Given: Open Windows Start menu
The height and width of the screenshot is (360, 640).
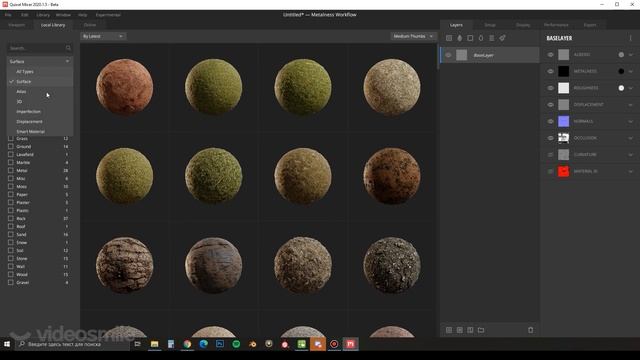Looking at the screenshot, I should [7, 344].
